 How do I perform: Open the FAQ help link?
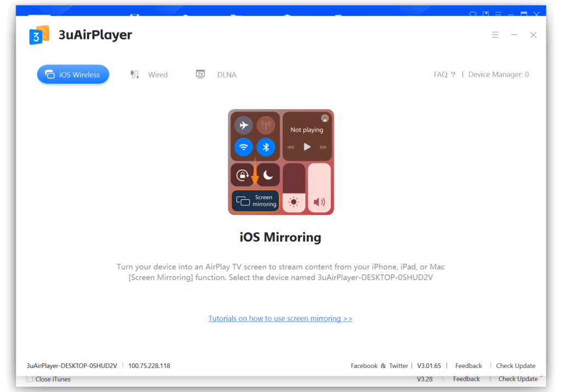pyautogui.click(x=444, y=75)
